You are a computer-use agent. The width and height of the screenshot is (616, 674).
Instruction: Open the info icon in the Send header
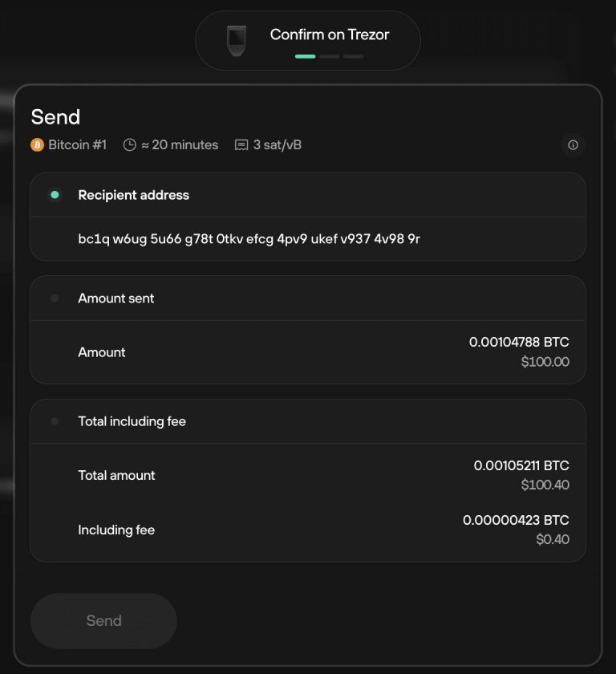(572, 145)
